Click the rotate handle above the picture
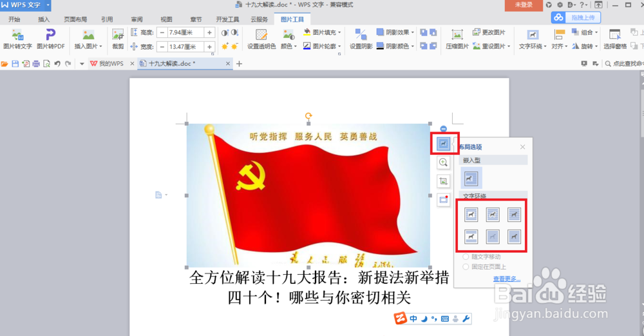 point(308,116)
